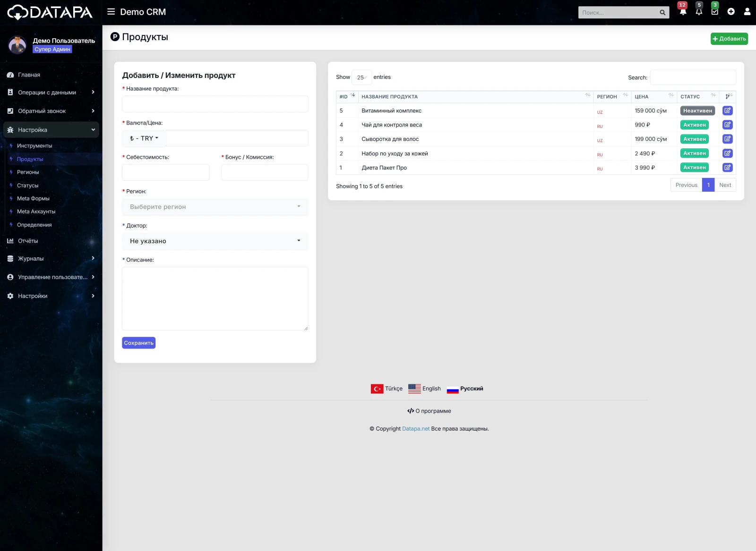This screenshot has width=756, height=551.
Task: Sort table by #ID column
Action: 347,97
